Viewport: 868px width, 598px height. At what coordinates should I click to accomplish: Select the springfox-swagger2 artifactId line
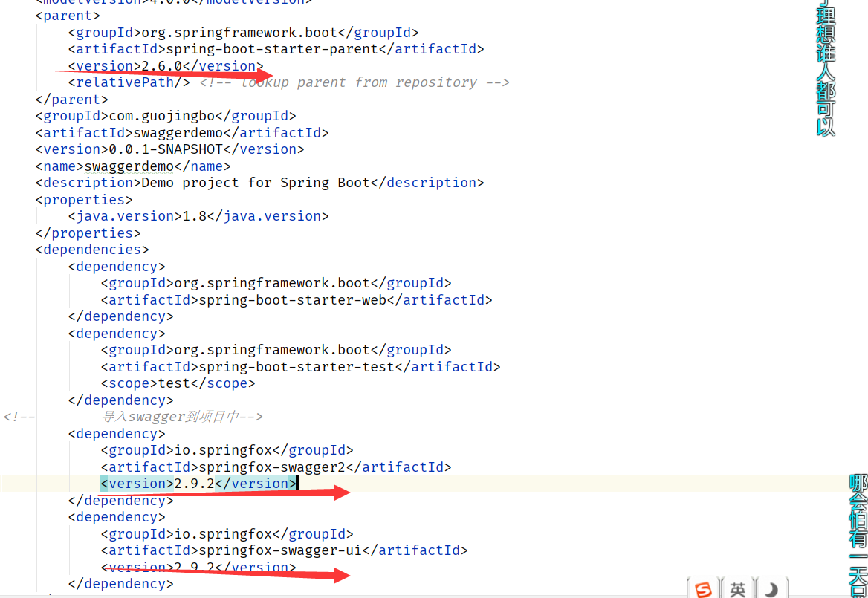(x=276, y=467)
